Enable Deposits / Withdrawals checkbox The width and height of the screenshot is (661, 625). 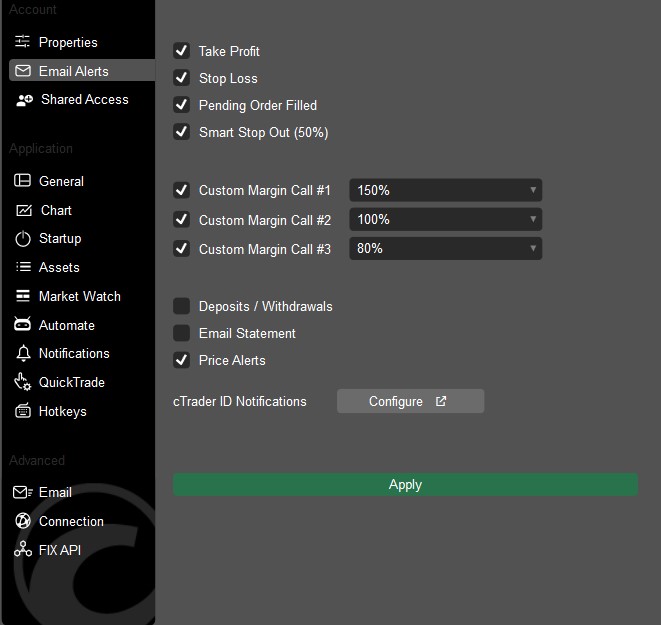tap(181, 306)
